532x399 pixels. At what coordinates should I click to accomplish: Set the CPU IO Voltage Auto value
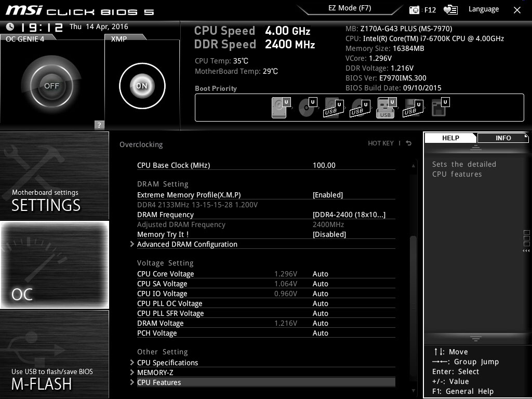tap(320, 294)
